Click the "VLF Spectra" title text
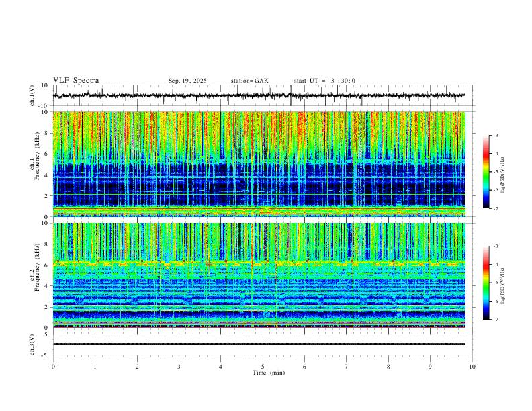This screenshot has height=411, width=532. point(76,81)
